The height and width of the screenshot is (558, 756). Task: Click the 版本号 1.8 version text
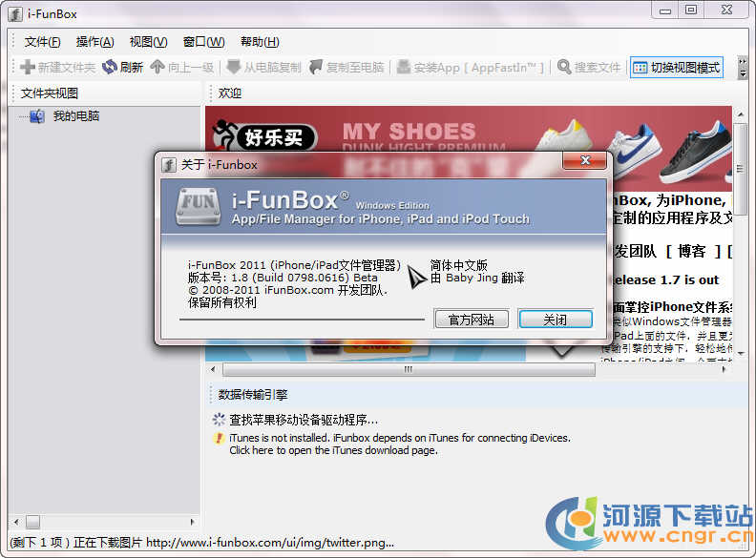(283, 278)
